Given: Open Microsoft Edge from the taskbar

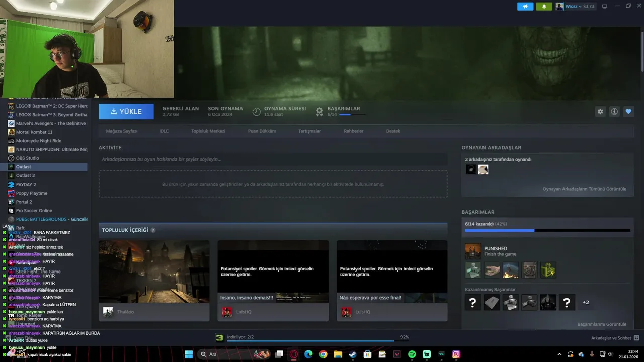Looking at the screenshot, I should click(x=308, y=354).
